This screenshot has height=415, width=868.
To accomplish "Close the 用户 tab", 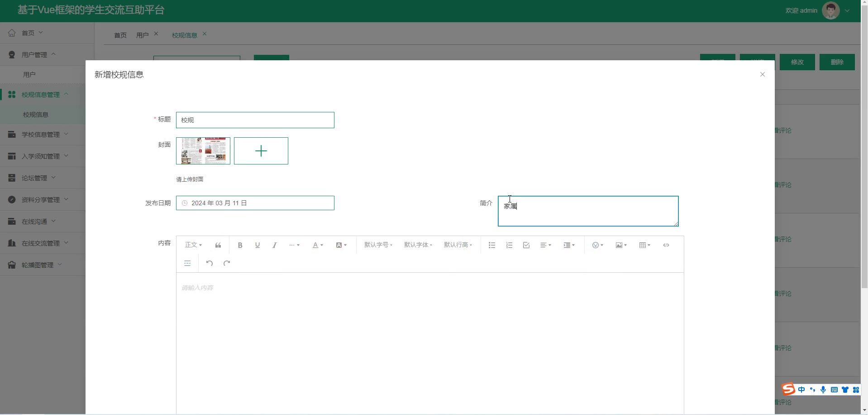I will 156,34.
